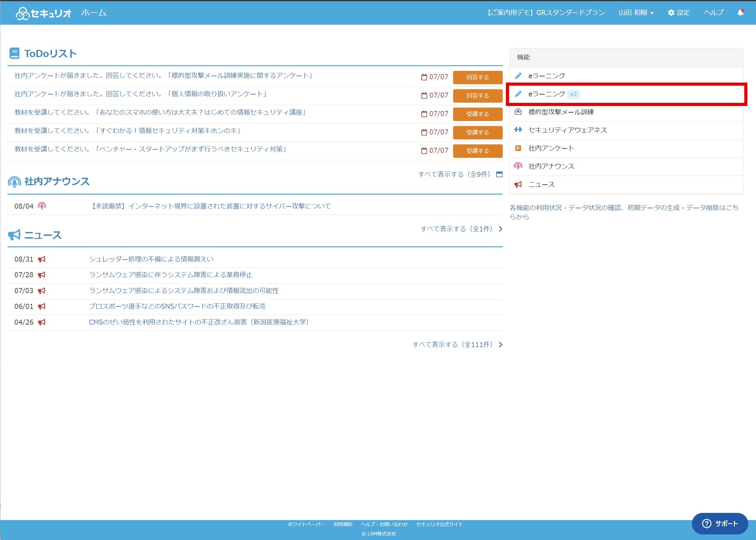The image size is (756, 540).
Task: Open ヘルプ from the top menu bar
Action: point(713,12)
